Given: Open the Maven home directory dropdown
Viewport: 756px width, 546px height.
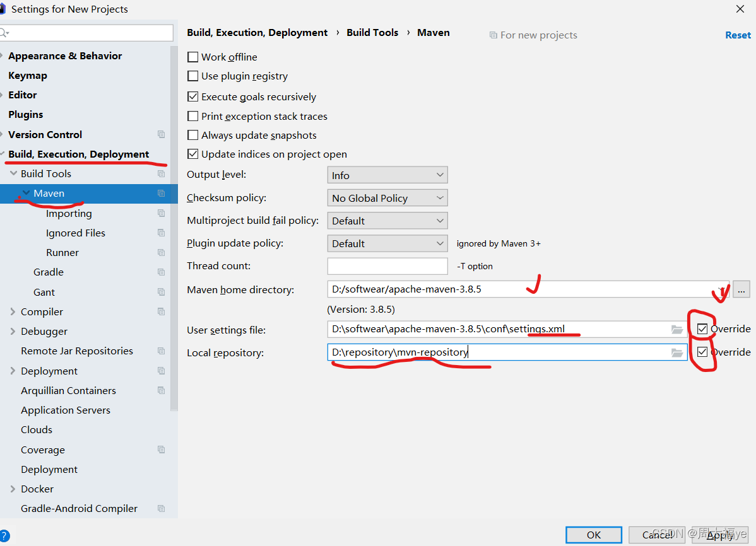Looking at the screenshot, I should [x=722, y=289].
